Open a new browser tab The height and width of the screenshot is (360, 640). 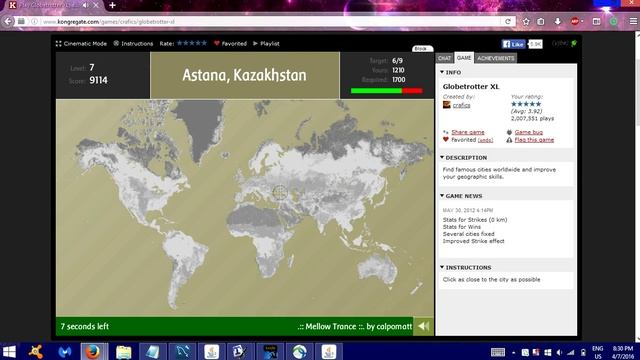click(x=112, y=5)
